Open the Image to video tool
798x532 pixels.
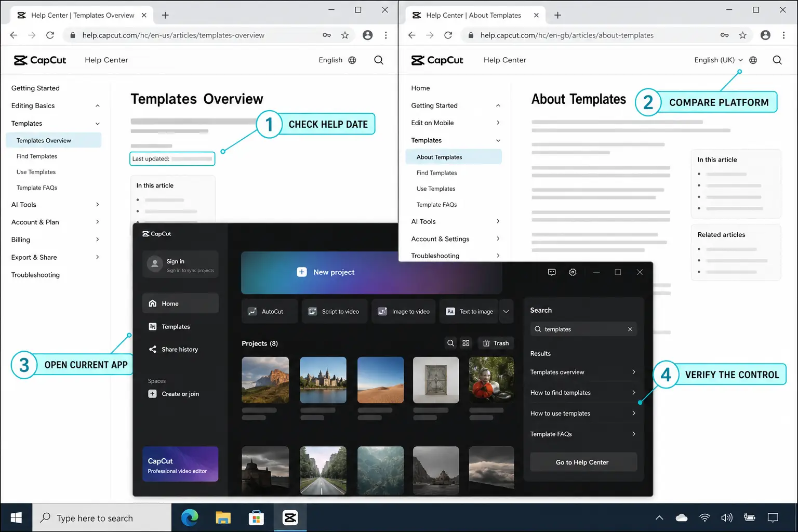(x=404, y=311)
